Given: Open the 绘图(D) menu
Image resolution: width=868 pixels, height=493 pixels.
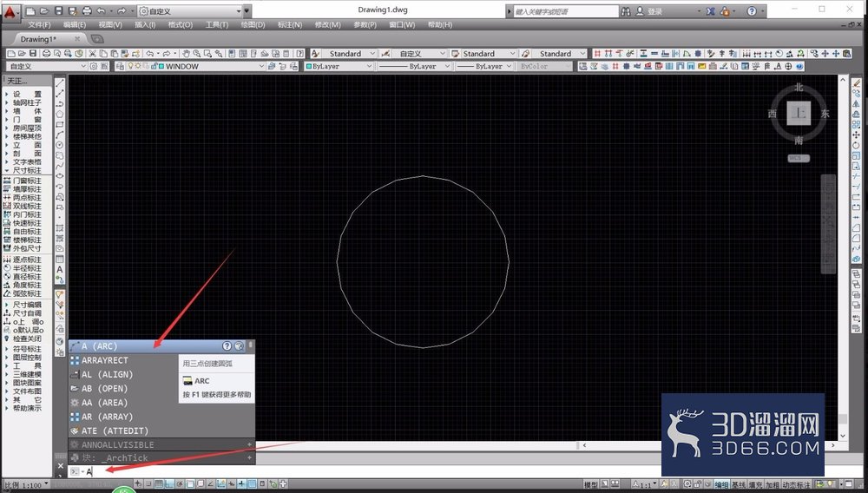Looking at the screenshot, I should pos(253,25).
